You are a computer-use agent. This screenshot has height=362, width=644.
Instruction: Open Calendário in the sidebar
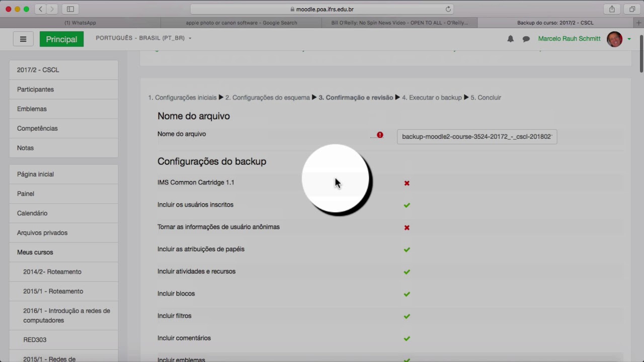(x=64, y=214)
